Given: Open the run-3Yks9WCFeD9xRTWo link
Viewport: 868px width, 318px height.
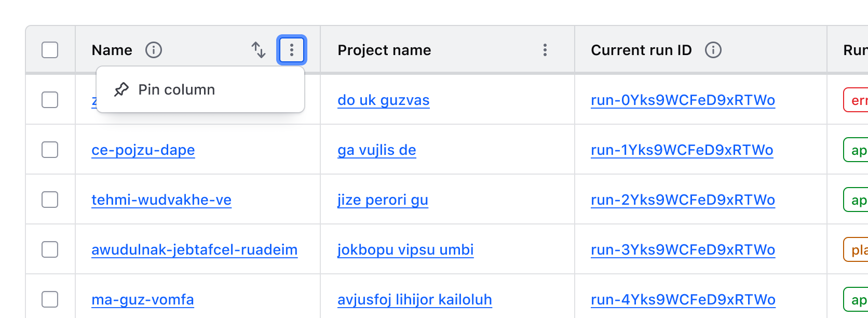Looking at the screenshot, I should tap(683, 249).
